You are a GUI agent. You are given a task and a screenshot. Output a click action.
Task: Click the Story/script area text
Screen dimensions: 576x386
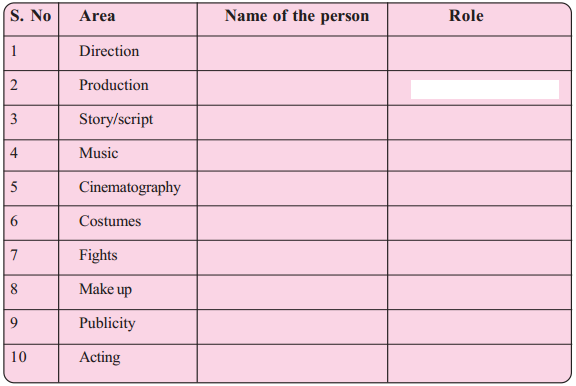click(116, 119)
